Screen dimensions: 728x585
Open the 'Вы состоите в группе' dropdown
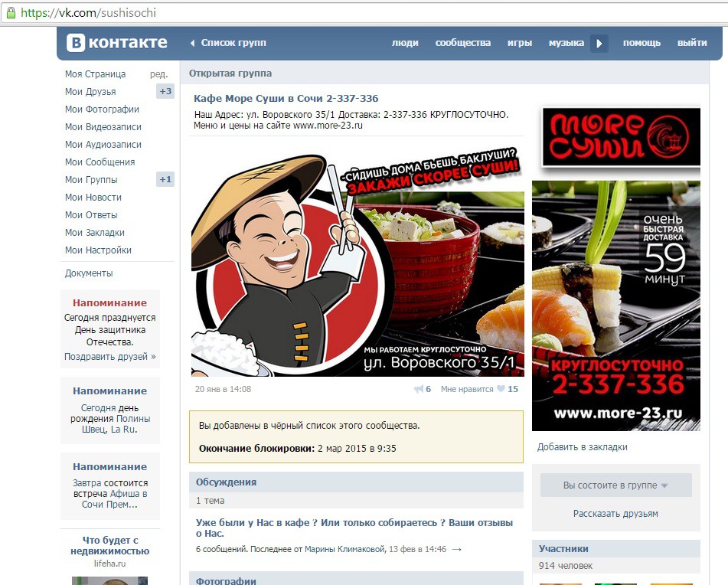[615, 485]
